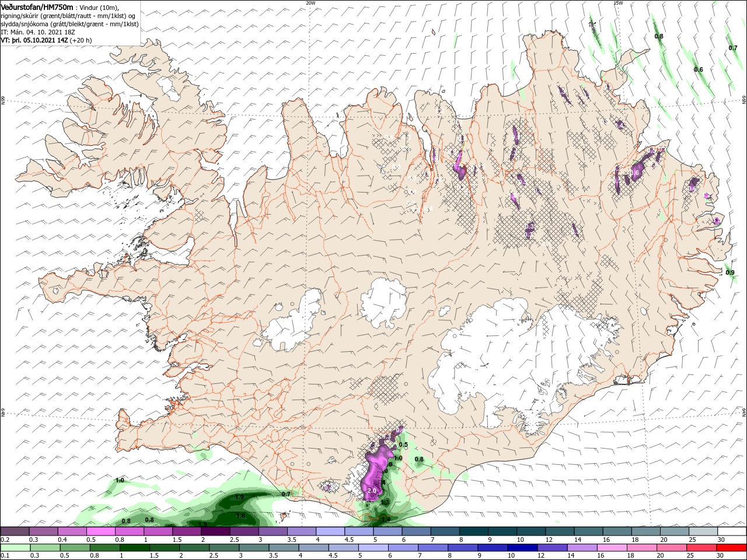Viewport: 747px width, 560px height.
Task: Click the '1.6' rain value in the green patch
Action: (x=240, y=516)
